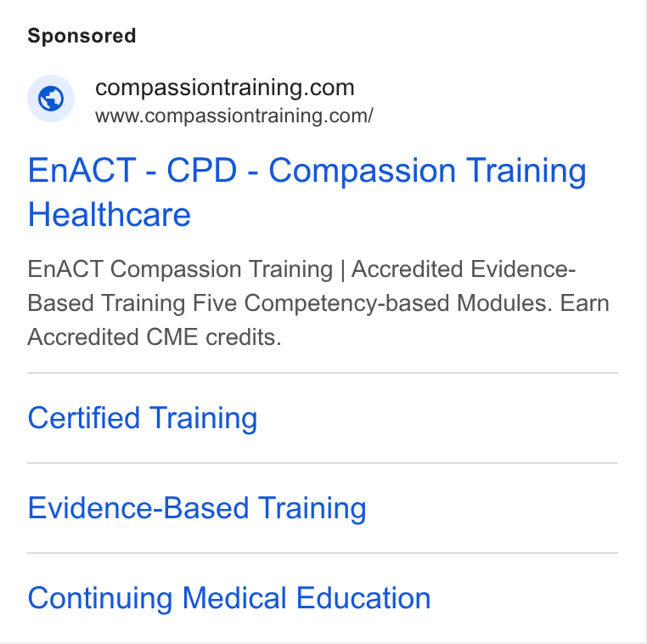The height and width of the screenshot is (644, 647).
Task: Click the Sponsored label
Action: 82,36
